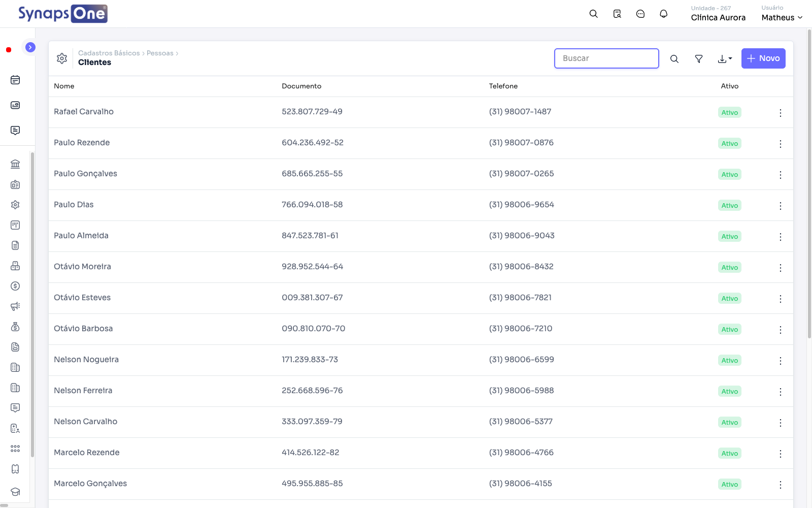Image resolution: width=812 pixels, height=508 pixels.
Task: Open the stacked boxes inventory icon
Action: (15, 266)
